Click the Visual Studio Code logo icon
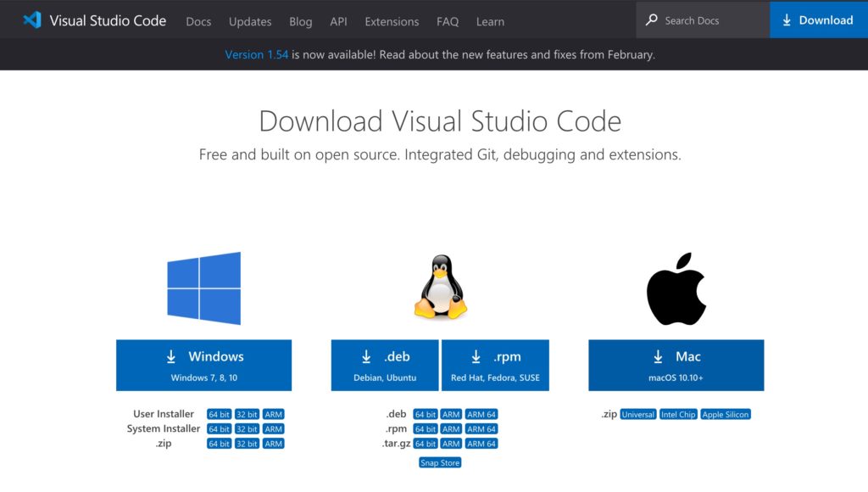The height and width of the screenshot is (492, 868). tap(32, 20)
